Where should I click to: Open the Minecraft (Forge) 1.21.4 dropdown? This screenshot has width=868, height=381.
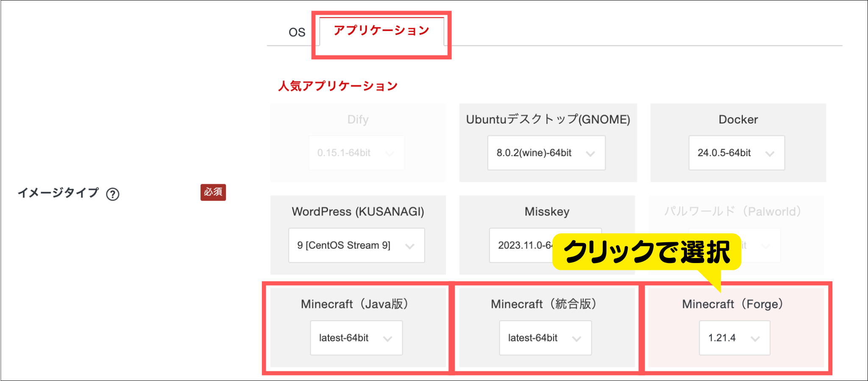click(734, 338)
